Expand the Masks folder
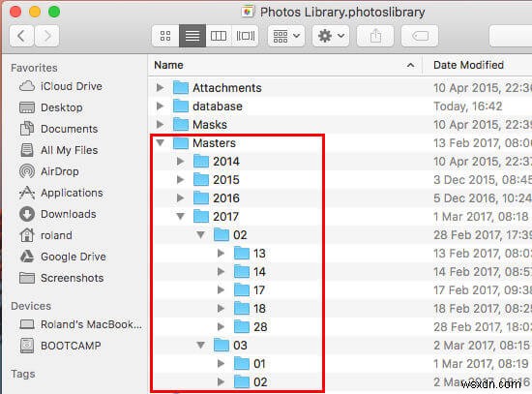Viewport: 532px width, 394px height. pos(160,124)
